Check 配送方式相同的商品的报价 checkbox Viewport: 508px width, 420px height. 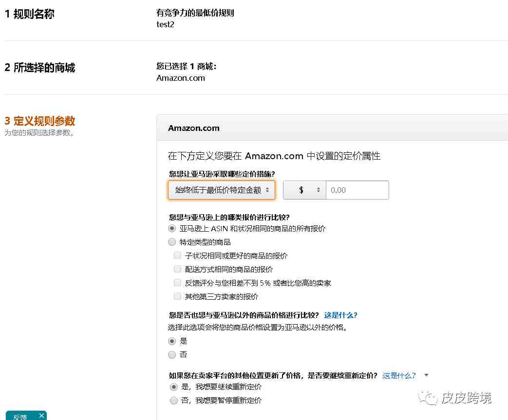click(x=177, y=269)
